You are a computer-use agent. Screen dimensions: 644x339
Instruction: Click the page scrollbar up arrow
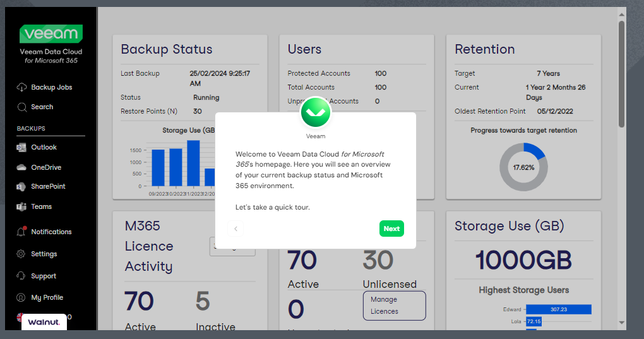621,15
